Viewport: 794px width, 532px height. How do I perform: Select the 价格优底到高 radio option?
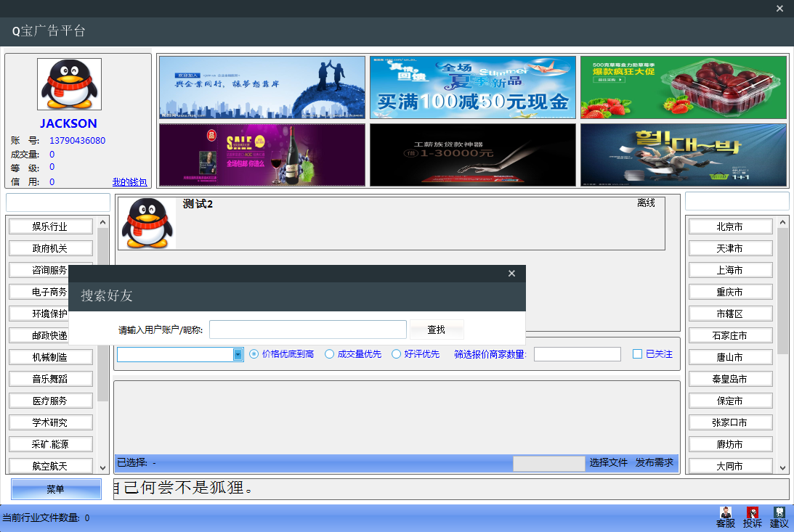pos(254,354)
